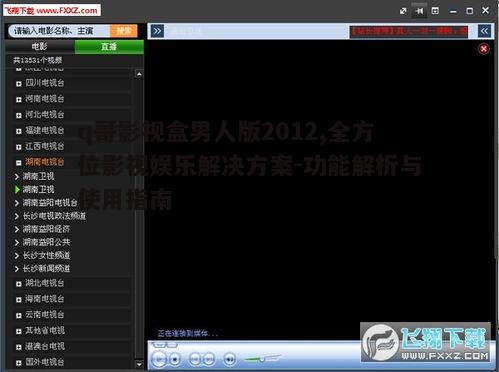Focus the movie name search input field

59,31
